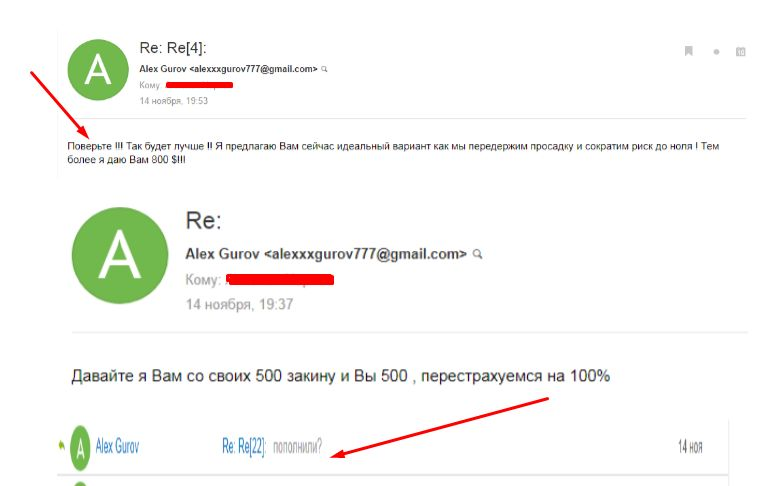Flag the Re: Re[4] email with bookmark icon

point(688,51)
